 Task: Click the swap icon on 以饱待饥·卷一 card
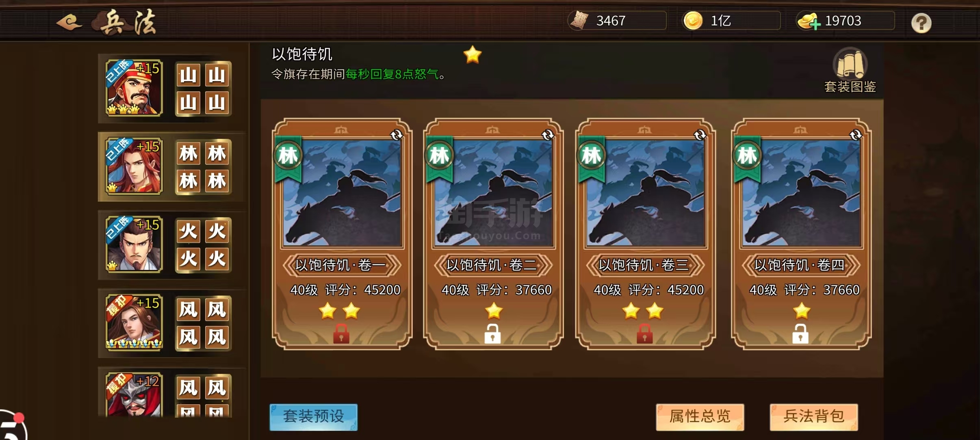pos(397,135)
